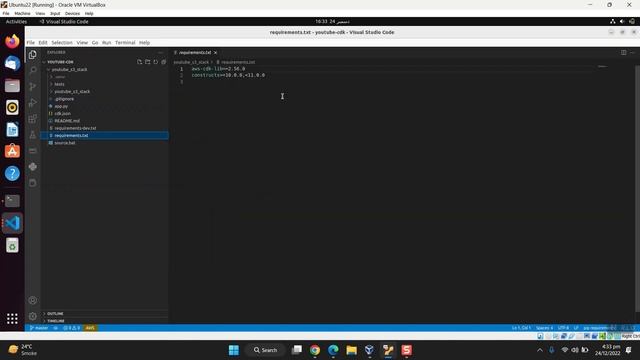Click the New Folder icon in Explorer

point(148,62)
